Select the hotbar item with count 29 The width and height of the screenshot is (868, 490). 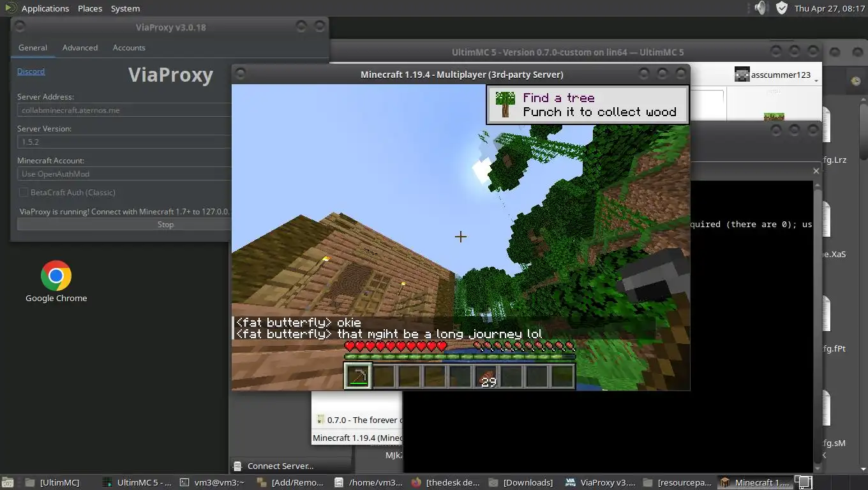486,376
